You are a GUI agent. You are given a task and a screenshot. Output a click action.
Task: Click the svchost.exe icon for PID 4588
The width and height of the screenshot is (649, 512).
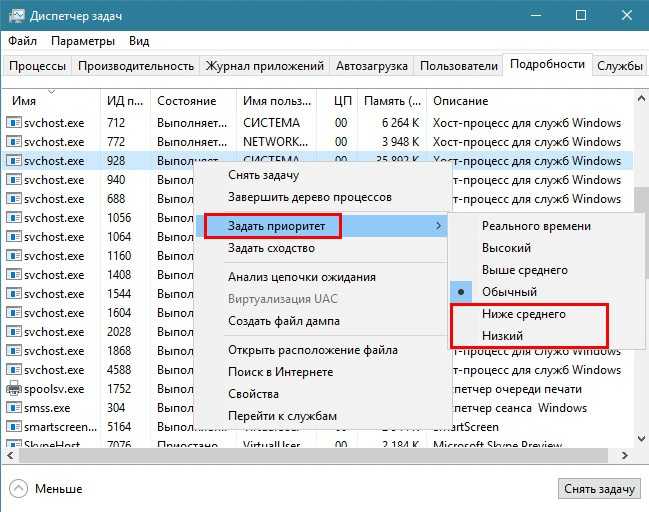14,370
